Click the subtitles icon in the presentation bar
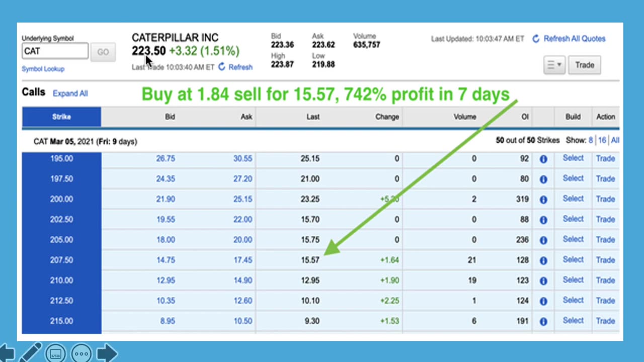Viewport: 644px width, 362px height. [x=55, y=353]
